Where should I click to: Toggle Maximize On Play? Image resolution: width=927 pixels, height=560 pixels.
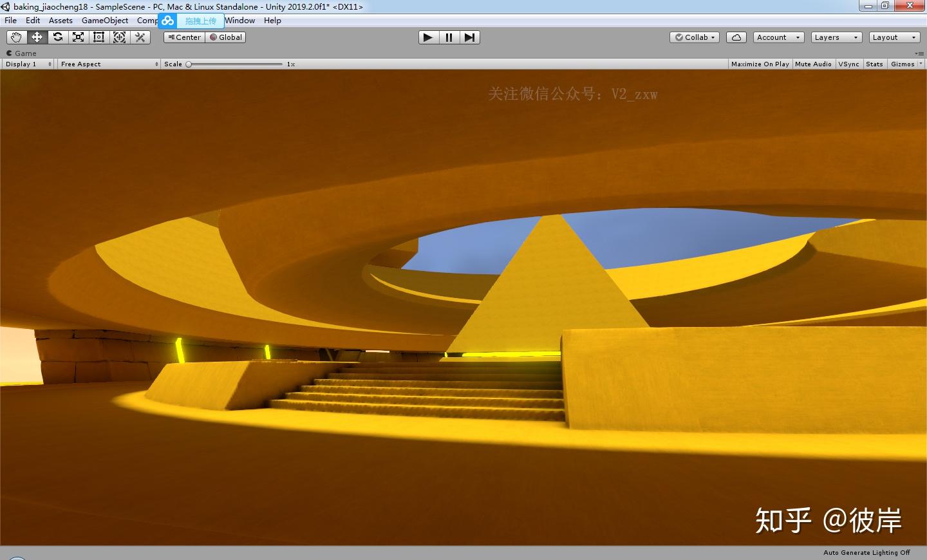click(760, 64)
